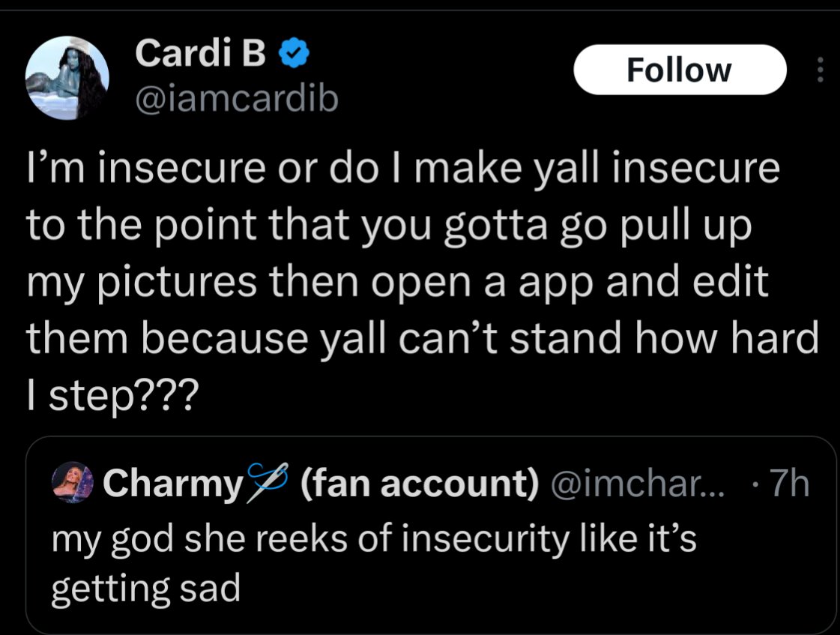This screenshot has width=840, height=635.
Task: Open the three-dot more options menu
Action: pos(820,70)
